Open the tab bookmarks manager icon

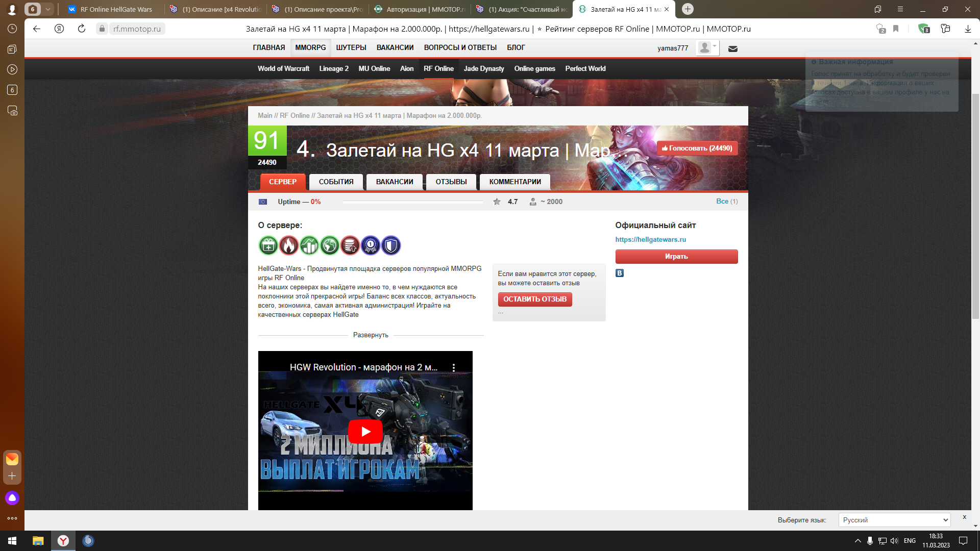(878, 9)
